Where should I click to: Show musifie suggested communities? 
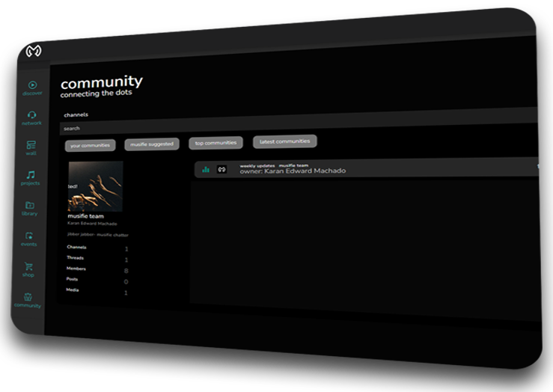point(151,144)
